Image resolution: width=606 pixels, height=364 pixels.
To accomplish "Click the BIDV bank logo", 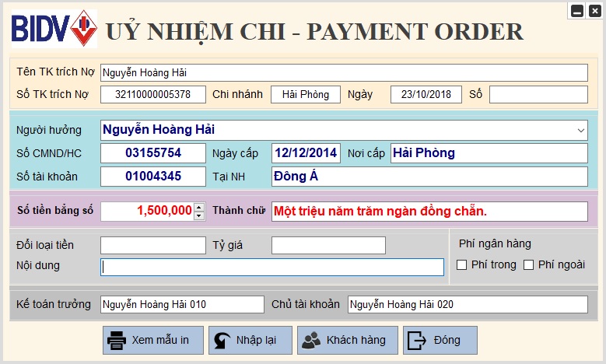I will click(54, 30).
